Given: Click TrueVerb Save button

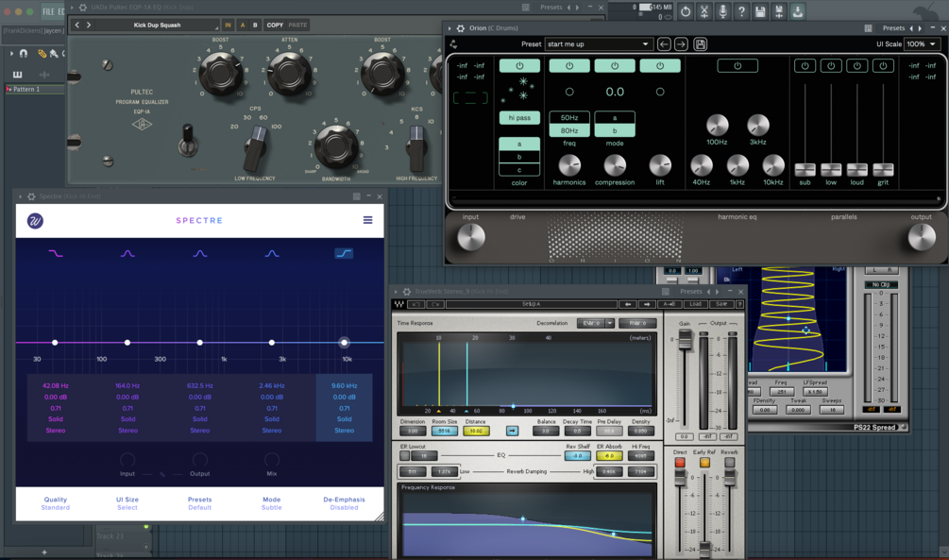Looking at the screenshot, I should (720, 304).
